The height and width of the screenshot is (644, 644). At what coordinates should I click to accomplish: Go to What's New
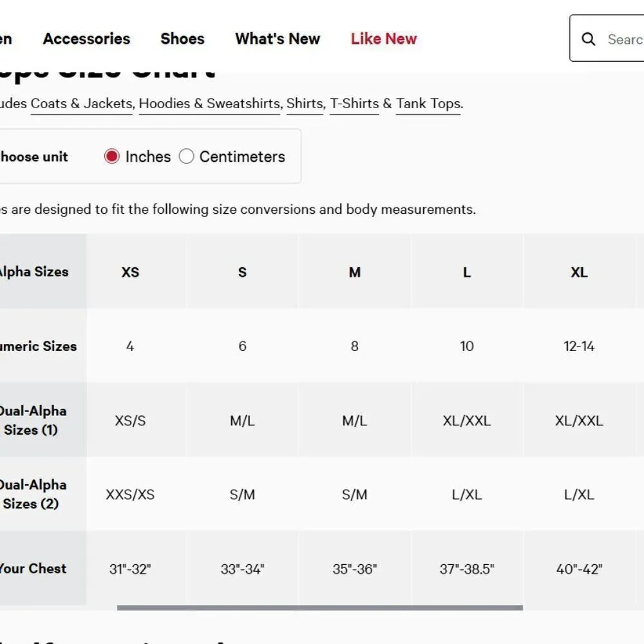coord(278,39)
